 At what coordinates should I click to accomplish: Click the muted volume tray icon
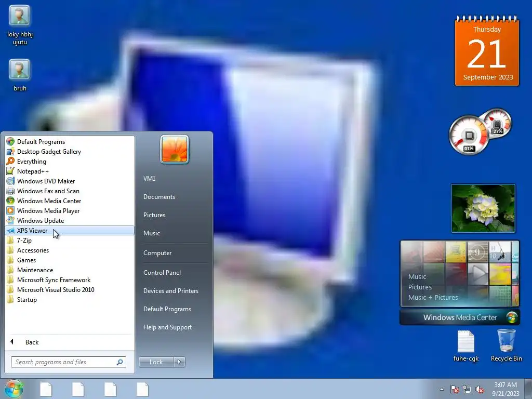click(480, 390)
